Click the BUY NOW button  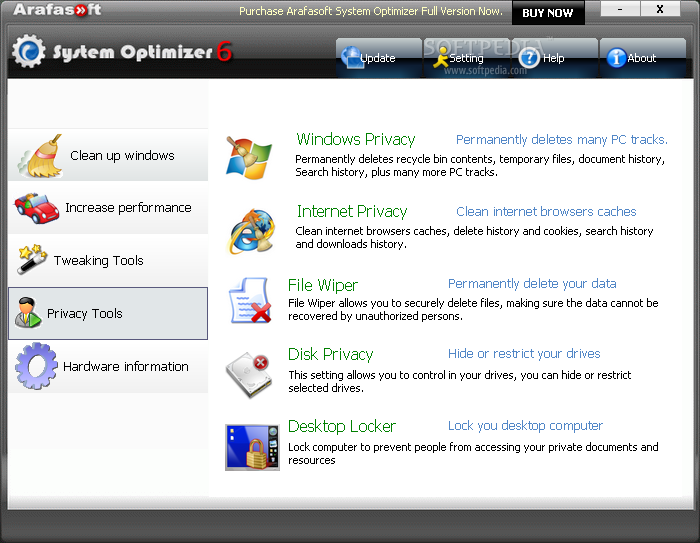point(548,13)
